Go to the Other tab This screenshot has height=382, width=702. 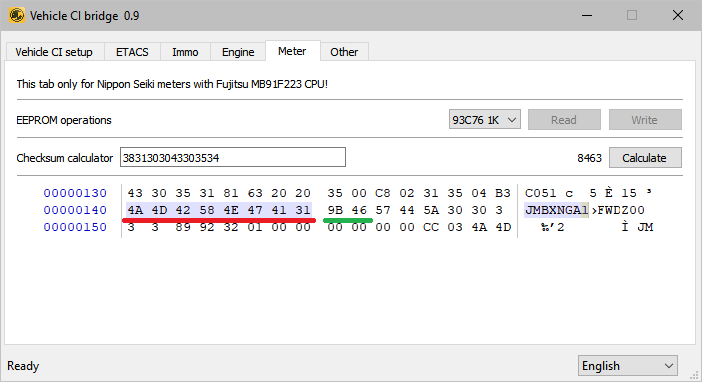click(x=344, y=52)
